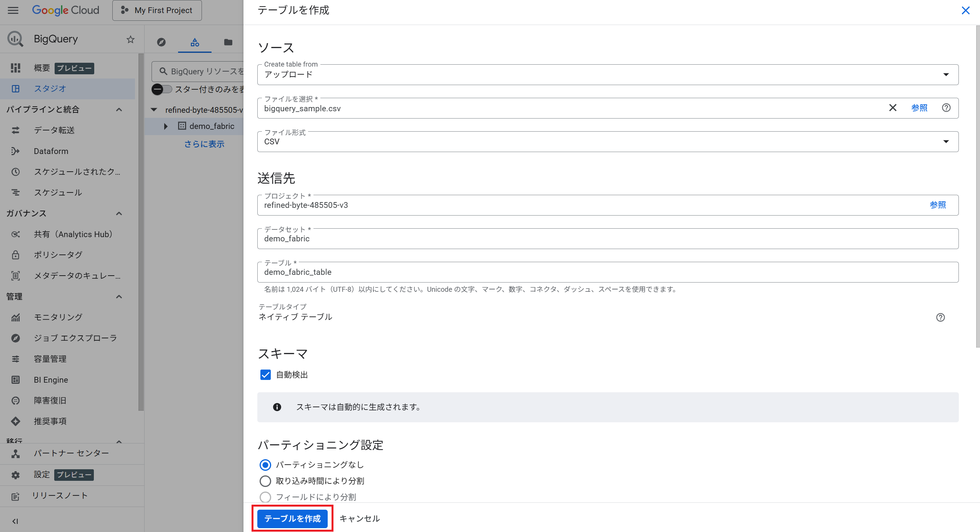Open the BI Engine management page
Viewport: 980px width, 532px height.
[51, 380]
